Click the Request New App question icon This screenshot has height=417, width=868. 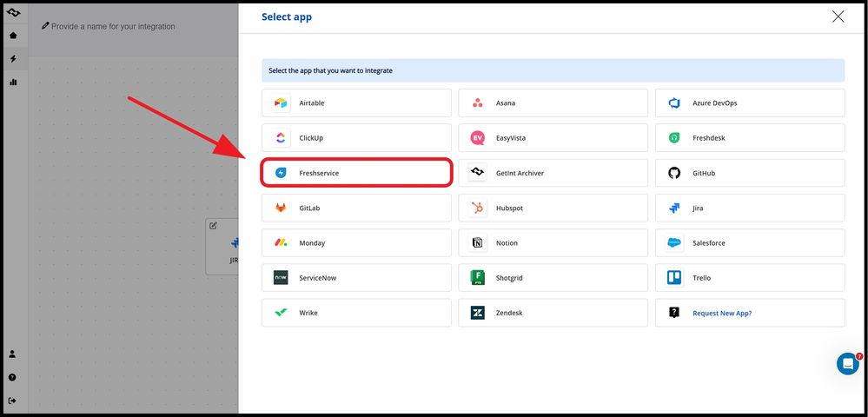click(x=673, y=313)
